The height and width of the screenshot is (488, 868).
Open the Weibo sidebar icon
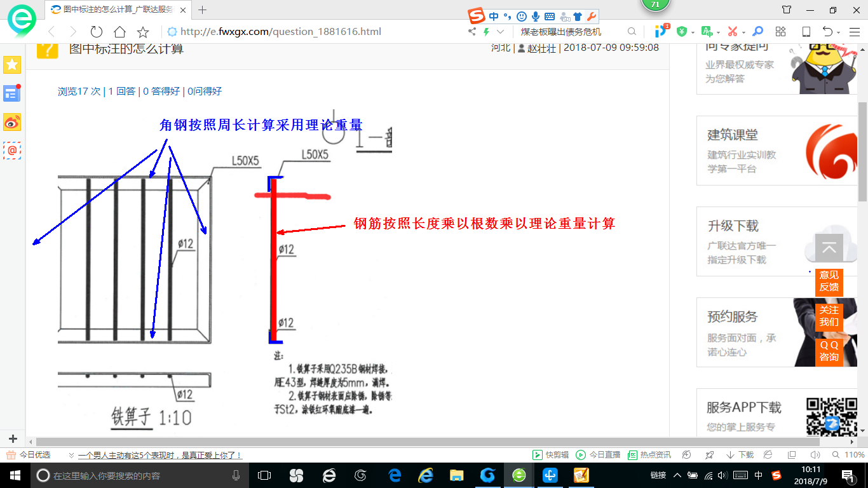(12, 122)
